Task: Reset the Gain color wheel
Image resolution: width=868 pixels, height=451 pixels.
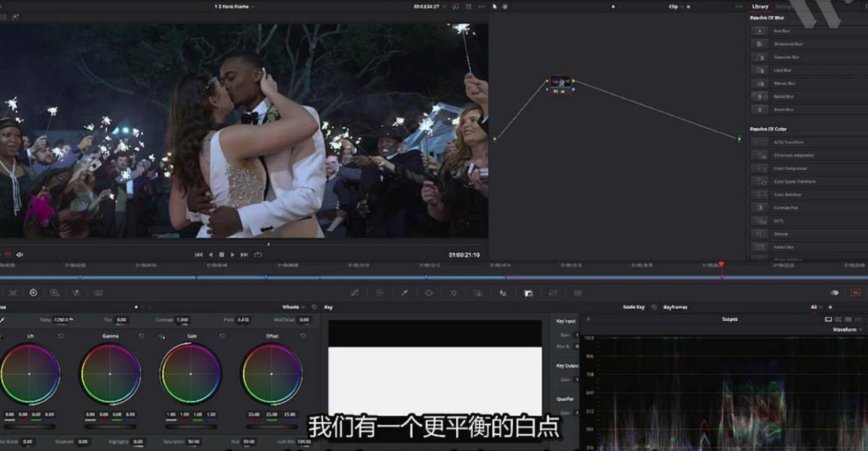Action: point(222,336)
